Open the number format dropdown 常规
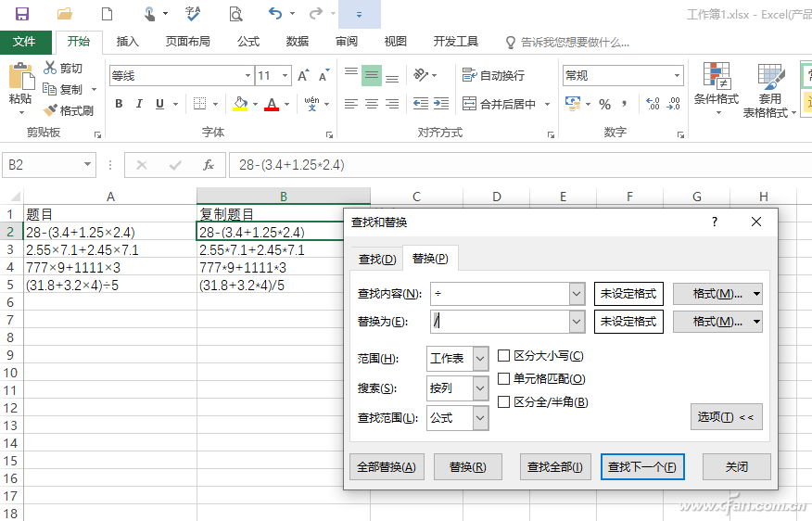Viewport: 812px width, 521px height. pos(677,76)
